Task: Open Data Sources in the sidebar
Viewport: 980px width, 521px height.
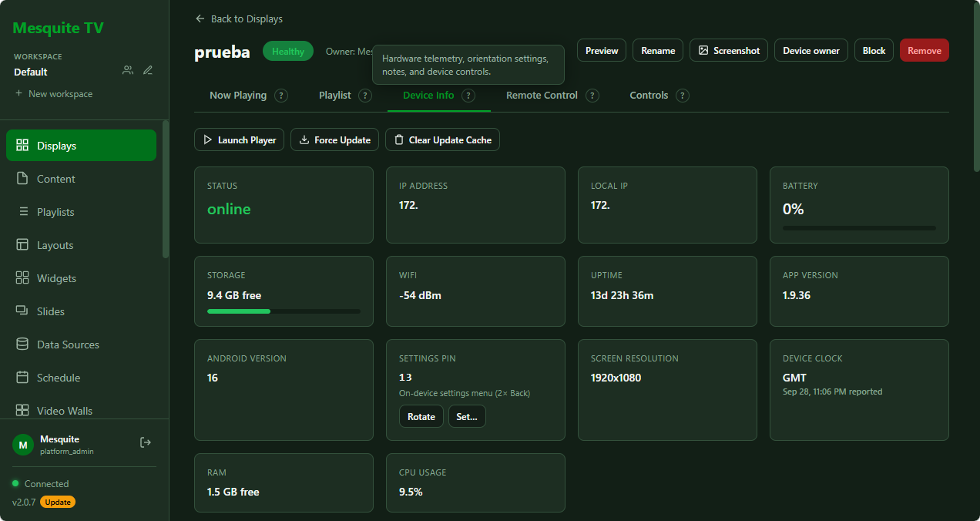Action: point(81,345)
